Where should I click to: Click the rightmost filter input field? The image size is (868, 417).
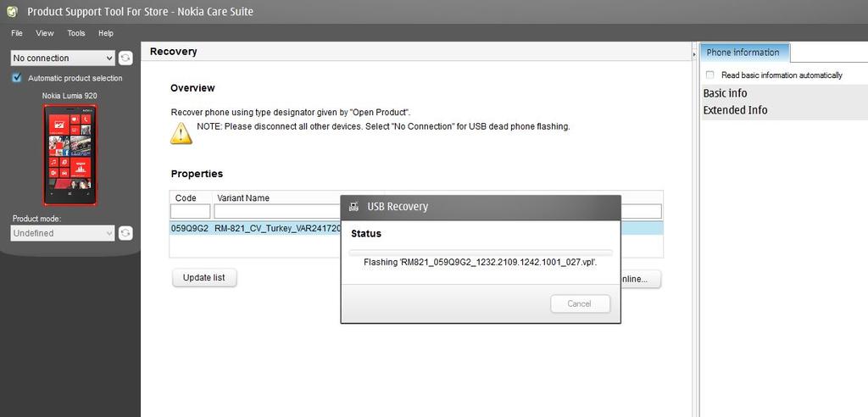coord(641,212)
